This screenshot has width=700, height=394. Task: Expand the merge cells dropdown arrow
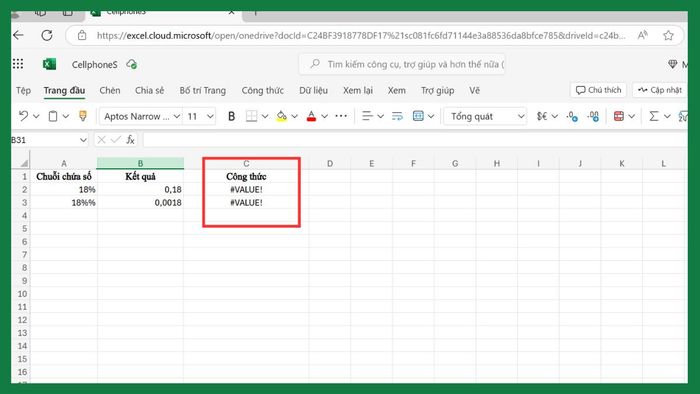coord(431,116)
